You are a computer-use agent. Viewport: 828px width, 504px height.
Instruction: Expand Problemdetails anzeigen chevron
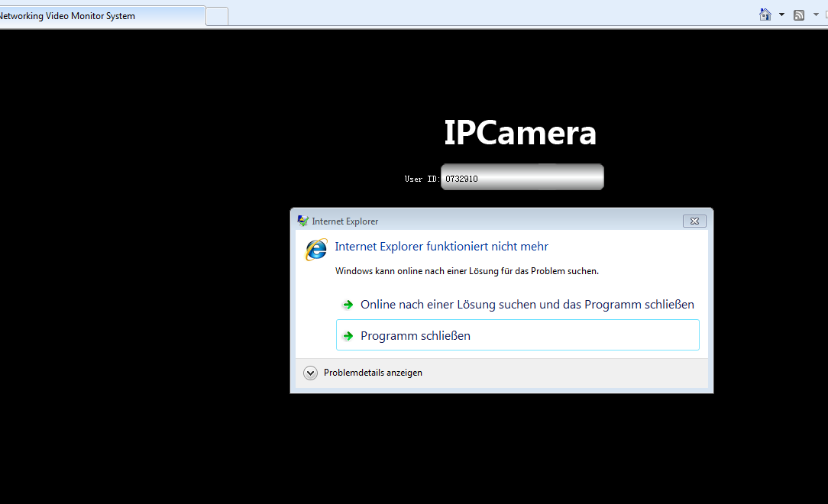pos(310,373)
